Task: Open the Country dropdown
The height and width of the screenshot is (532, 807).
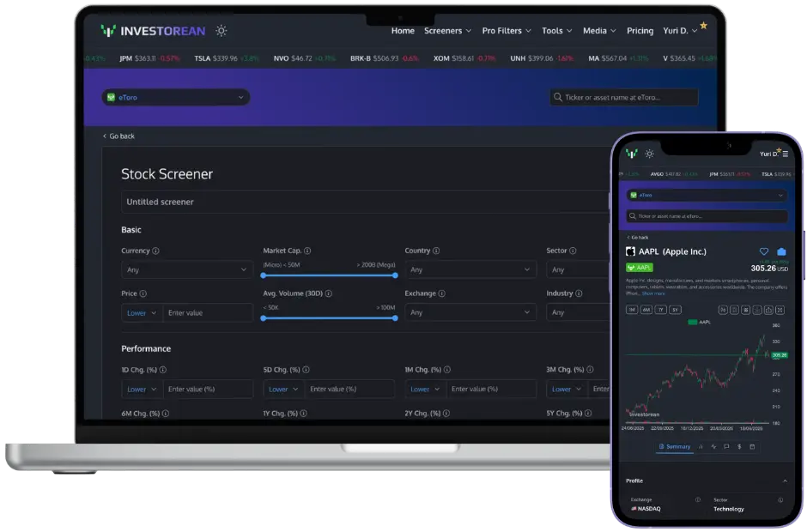Action: tap(470, 269)
